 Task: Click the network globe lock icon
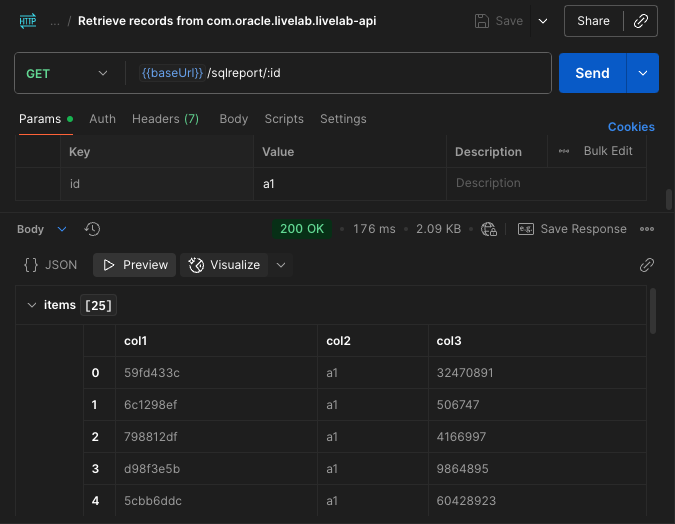pos(489,229)
